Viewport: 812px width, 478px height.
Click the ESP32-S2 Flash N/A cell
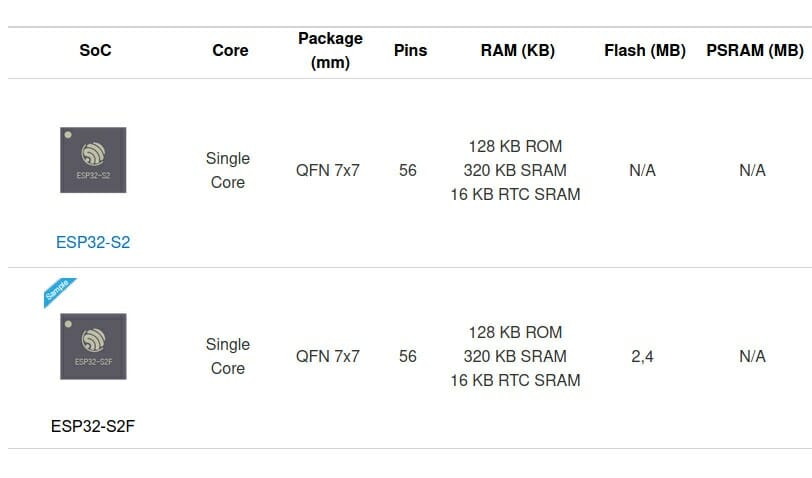point(643,170)
